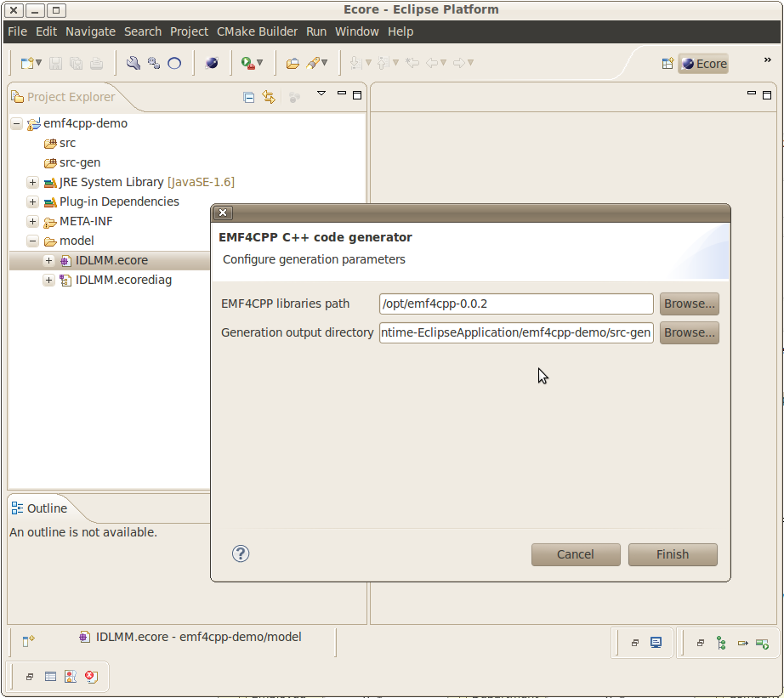Click the Last Edit Location icon
Image resolution: width=784 pixels, height=698 pixels.
pyautogui.click(x=412, y=63)
